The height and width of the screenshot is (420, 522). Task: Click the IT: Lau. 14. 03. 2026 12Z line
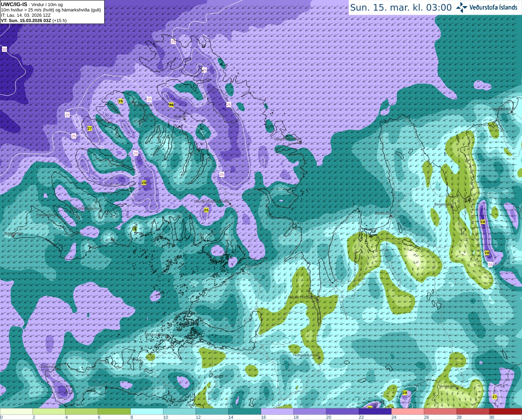click(26, 15)
